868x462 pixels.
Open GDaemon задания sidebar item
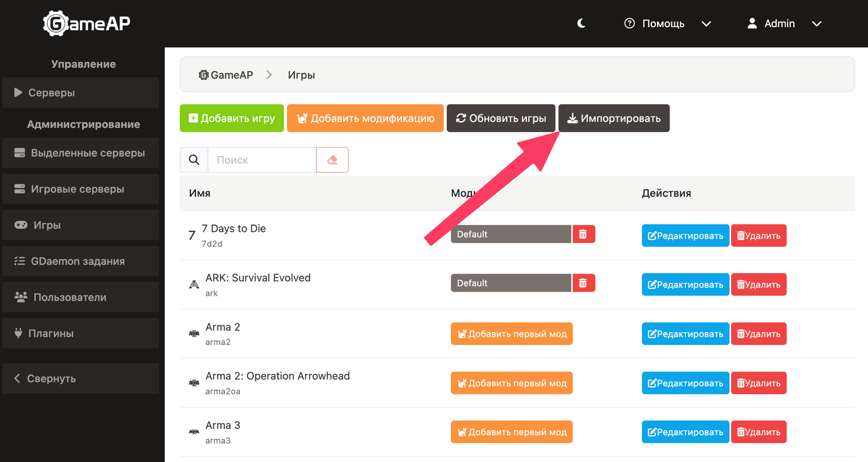[81, 261]
